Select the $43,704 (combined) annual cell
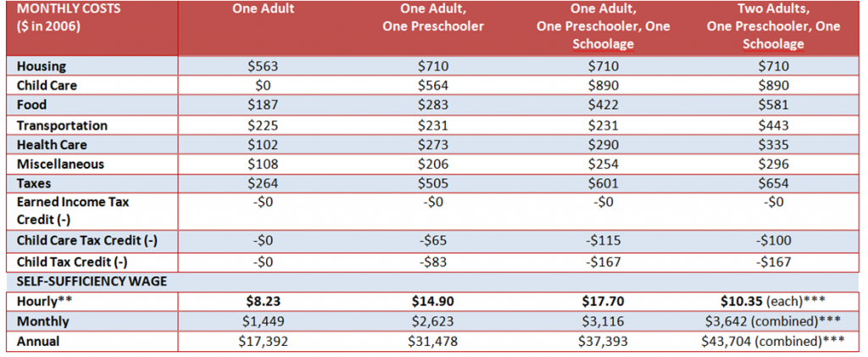This screenshot has width=868, height=357. click(x=773, y=342)
